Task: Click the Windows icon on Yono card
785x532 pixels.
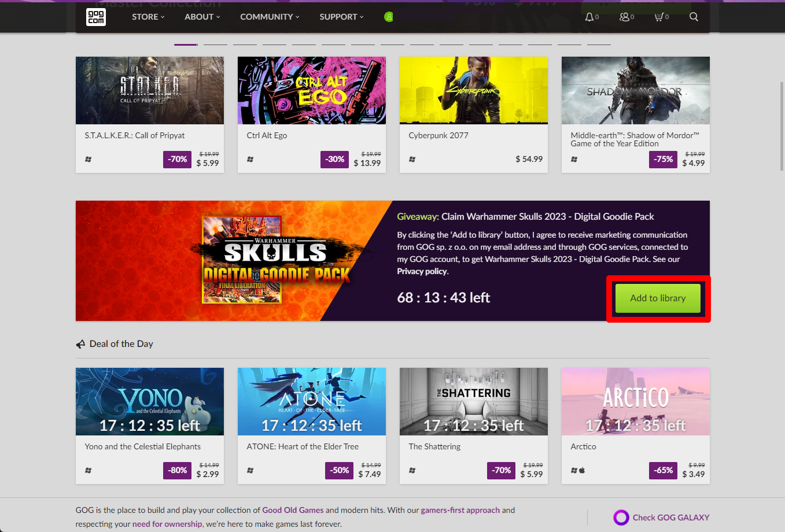Action: [x=89, y=470]
